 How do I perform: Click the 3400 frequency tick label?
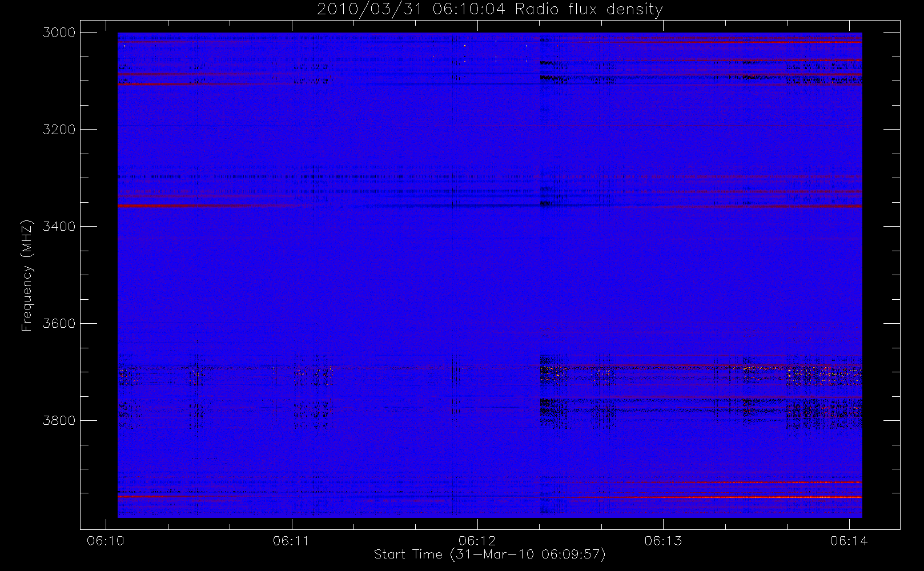pyautogui.click(x=59, y=227)
